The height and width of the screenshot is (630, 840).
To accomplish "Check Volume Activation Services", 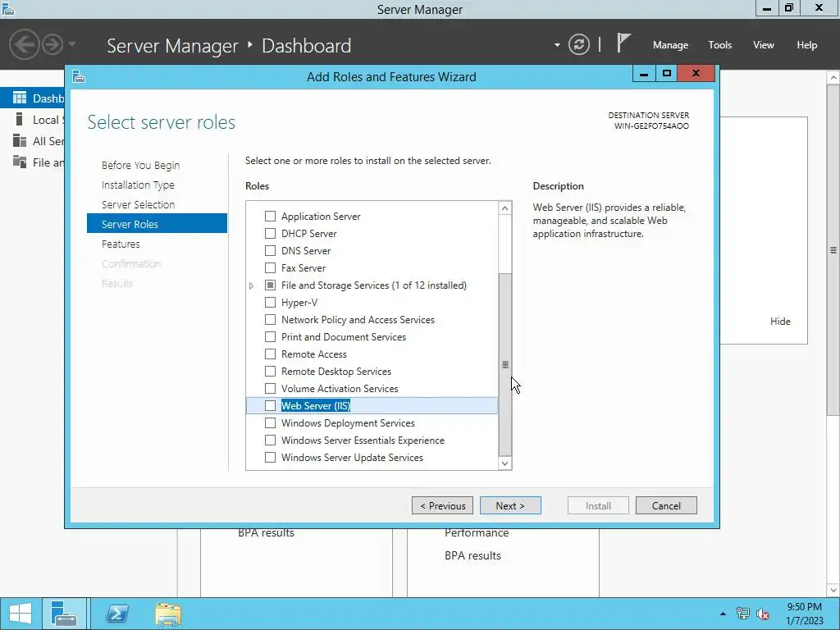I will pos(270,388).
